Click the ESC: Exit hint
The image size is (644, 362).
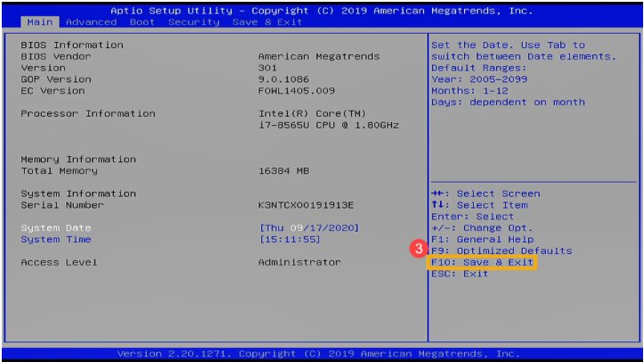point(459,274)
